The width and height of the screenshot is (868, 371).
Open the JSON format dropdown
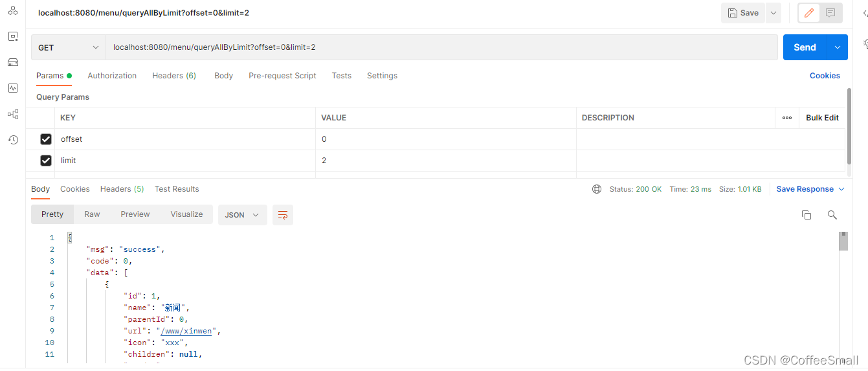tap(242, 215)
